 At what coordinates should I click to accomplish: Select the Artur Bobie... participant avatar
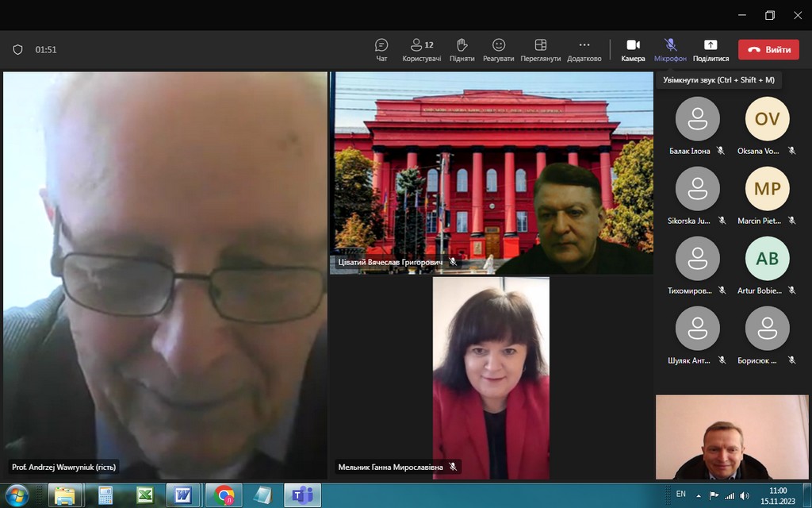pyautogui.click(x=767, y=259)
